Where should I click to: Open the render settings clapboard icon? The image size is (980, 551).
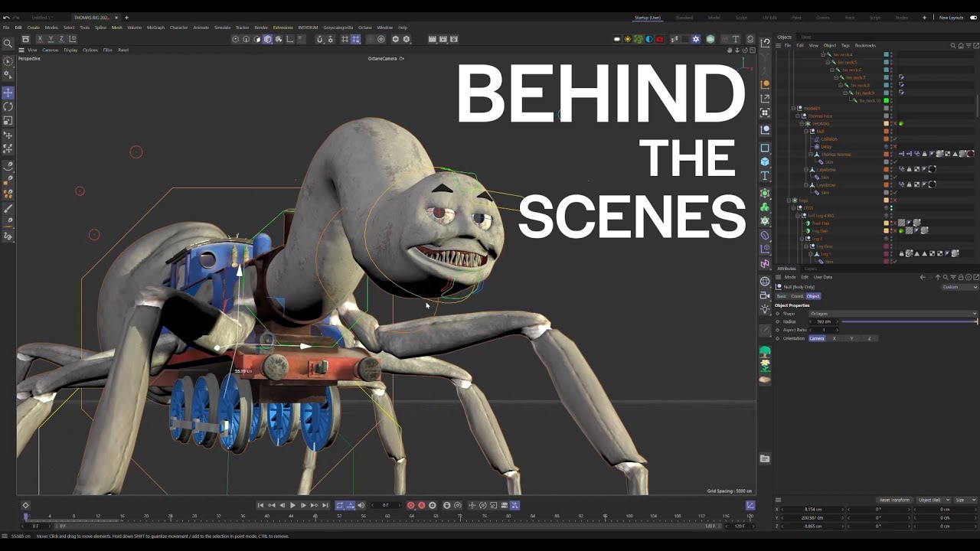[x=454, y=39]
